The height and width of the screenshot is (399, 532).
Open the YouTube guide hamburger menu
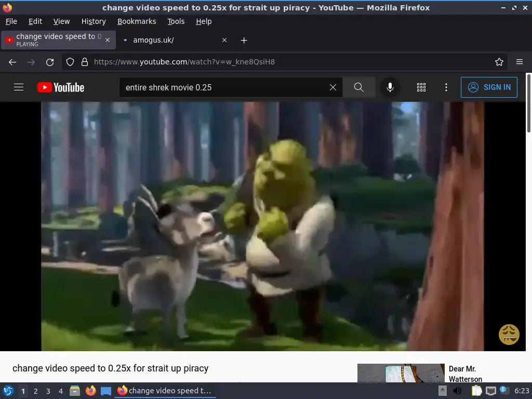click(x=19, y=87)
